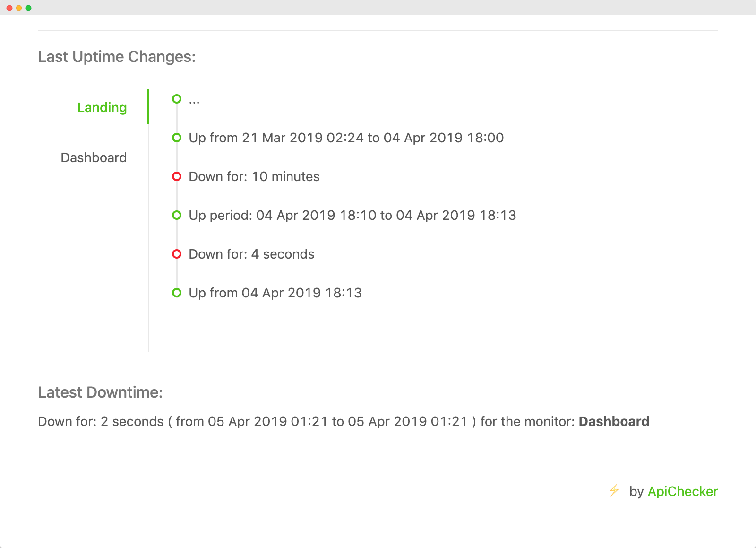Click the green marker for Up period 18:10
Image resolution: width=756 pixels, height=548 pixels.
[x=177, y=215]
